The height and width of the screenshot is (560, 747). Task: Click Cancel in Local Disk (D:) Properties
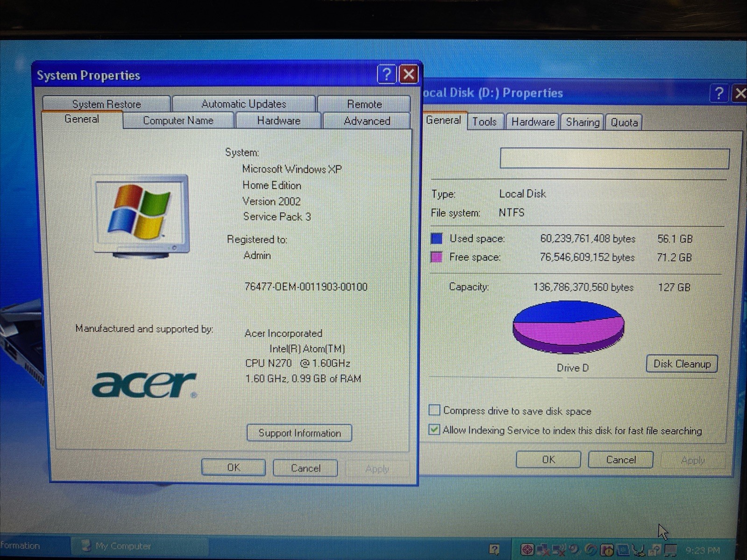click(621, 460)
